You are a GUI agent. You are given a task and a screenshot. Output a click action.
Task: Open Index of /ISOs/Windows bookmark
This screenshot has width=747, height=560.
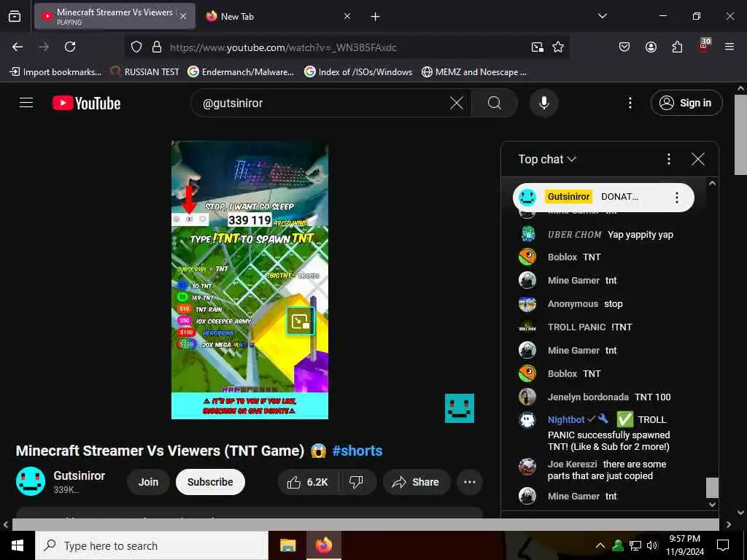358,72
